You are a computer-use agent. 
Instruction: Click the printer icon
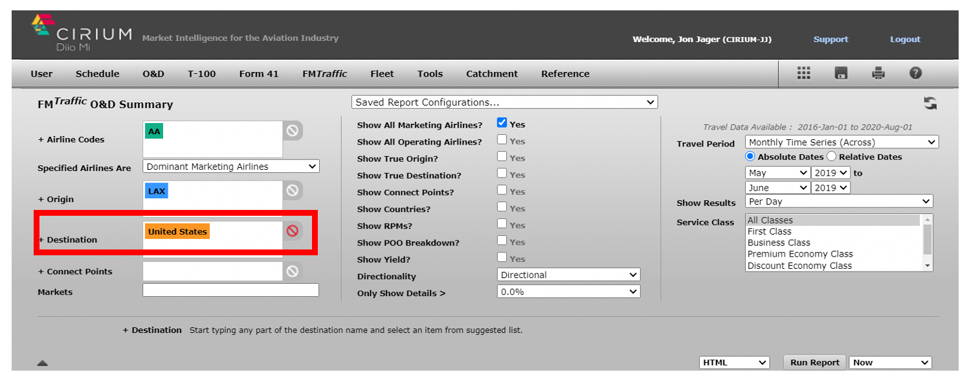click(878, 73)
